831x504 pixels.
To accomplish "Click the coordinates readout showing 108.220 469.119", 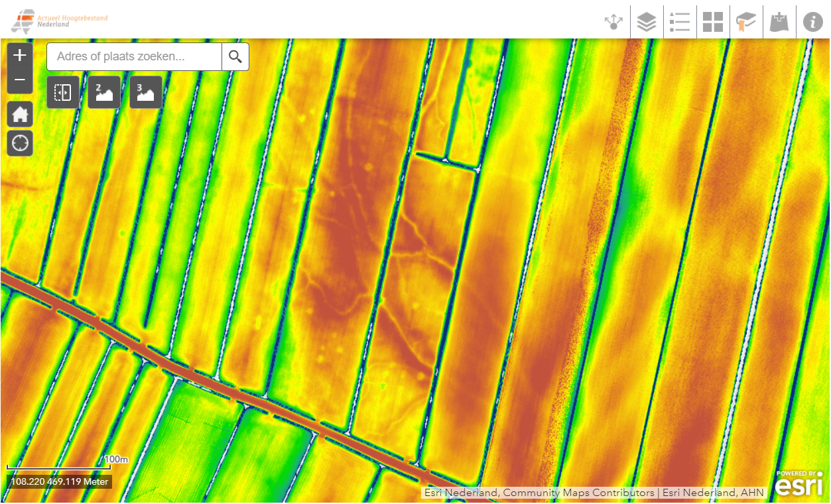I will tap(59, 482).
